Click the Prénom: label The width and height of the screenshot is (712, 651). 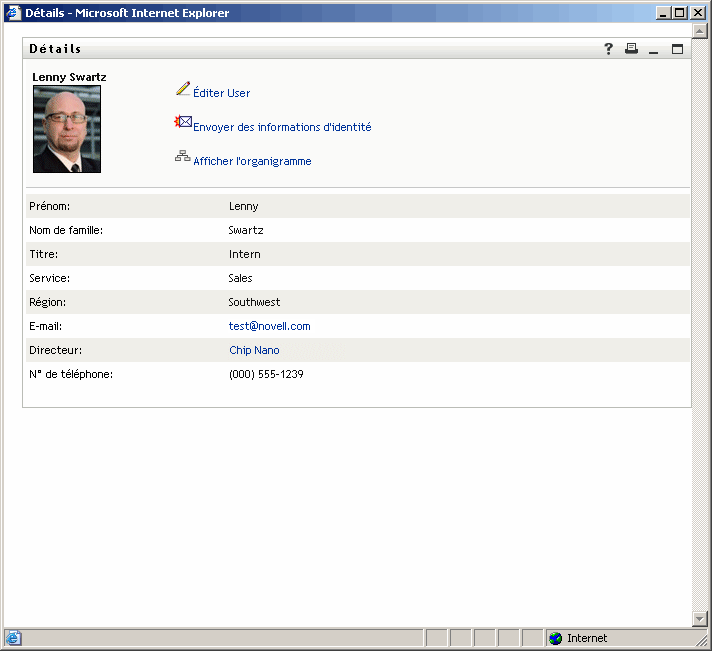point(49,206)
